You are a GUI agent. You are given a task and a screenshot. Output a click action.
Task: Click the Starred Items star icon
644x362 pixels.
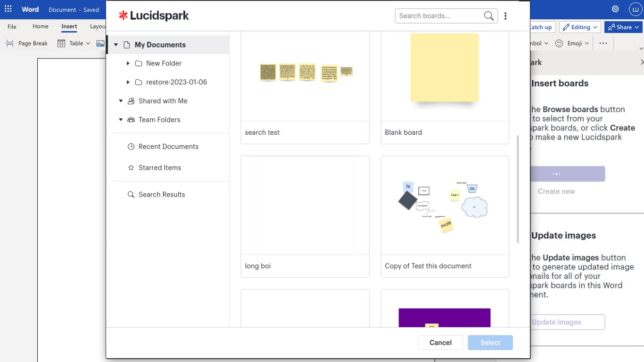[x=131, y=168]
